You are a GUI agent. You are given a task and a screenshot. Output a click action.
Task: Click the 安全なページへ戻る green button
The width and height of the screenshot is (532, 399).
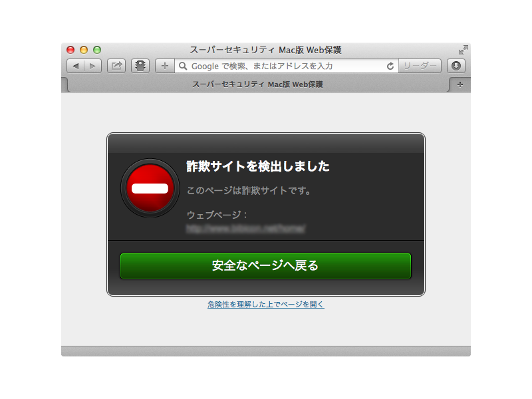265,265
